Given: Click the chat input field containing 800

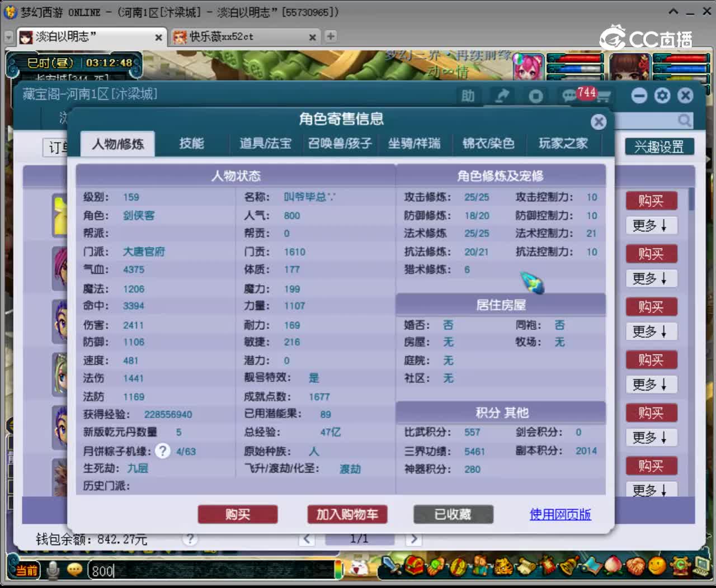Looking at the screenshot, I should click(x=213, y=570).
